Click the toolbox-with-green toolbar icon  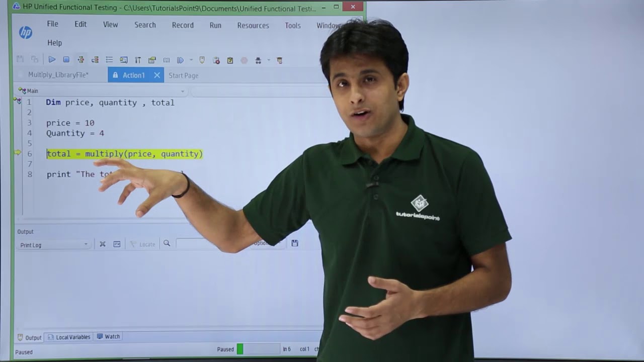pyautogui.click(x=152, y=60)
